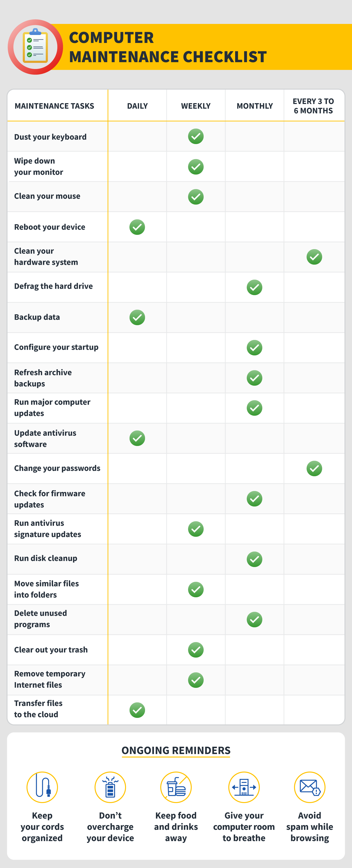
Task: Click the Run disk cleanup task label
Action: click(46, 558)
